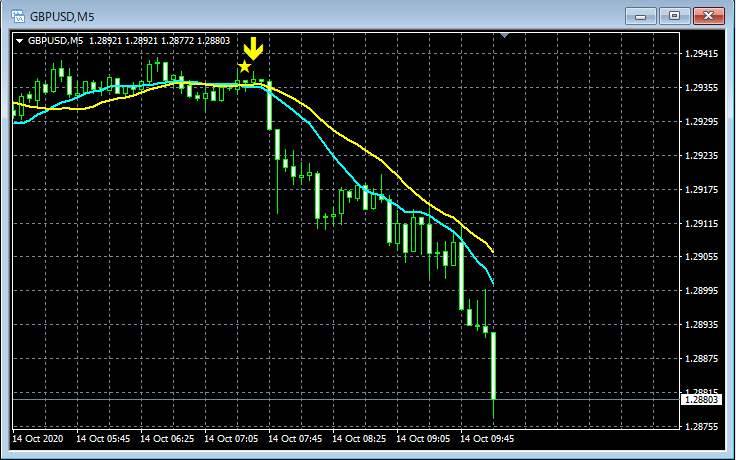Image resolution: width=736 pixels, height=460 pixels.
Task: Close the GBPUSD,M5 chart window
Action: [x=708, y=16]
